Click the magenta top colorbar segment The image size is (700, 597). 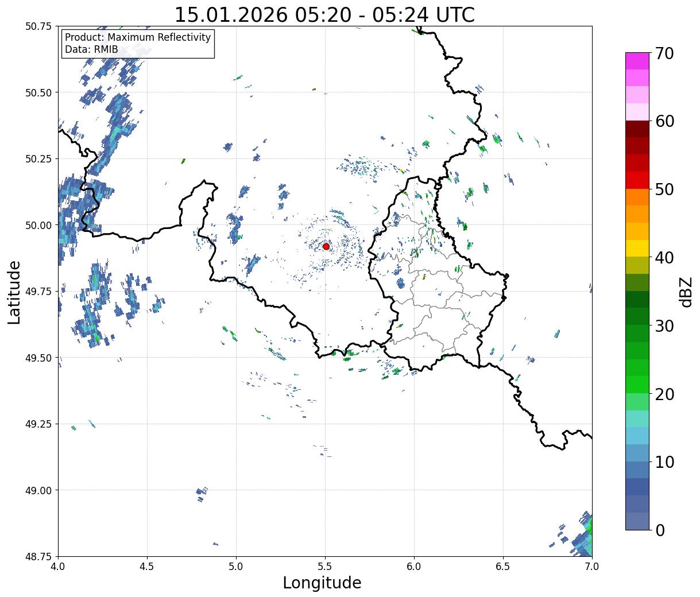click(637, 61)
